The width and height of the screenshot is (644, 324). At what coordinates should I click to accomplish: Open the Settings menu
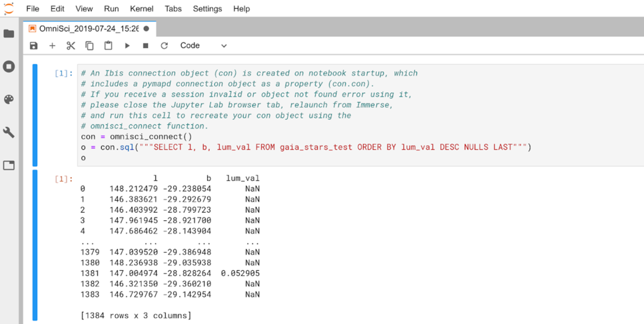click(207, 9)
